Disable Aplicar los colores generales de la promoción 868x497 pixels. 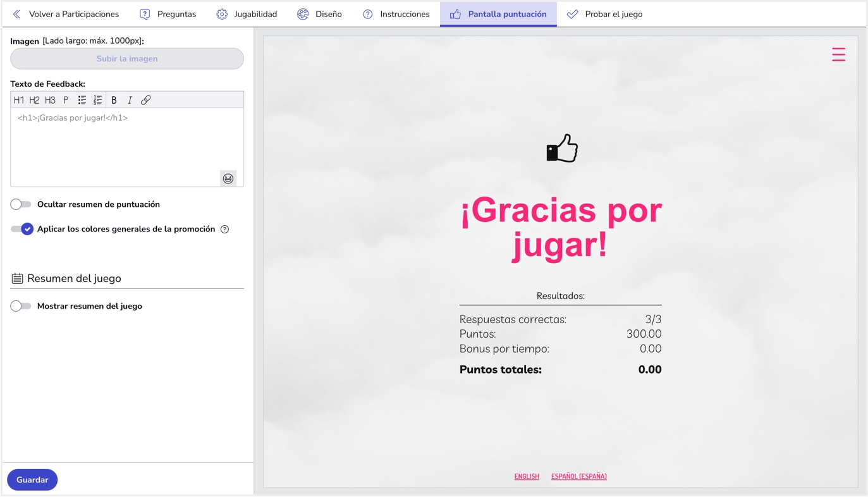21,229
